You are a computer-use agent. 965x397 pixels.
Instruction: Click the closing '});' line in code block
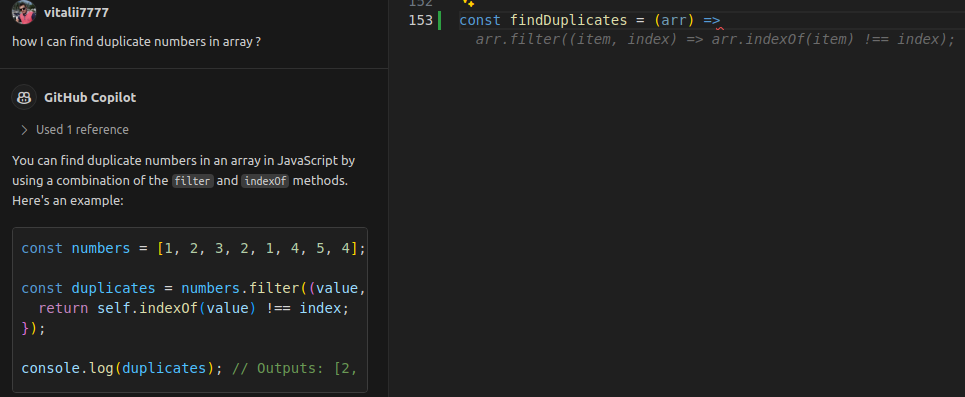(34, 328)
